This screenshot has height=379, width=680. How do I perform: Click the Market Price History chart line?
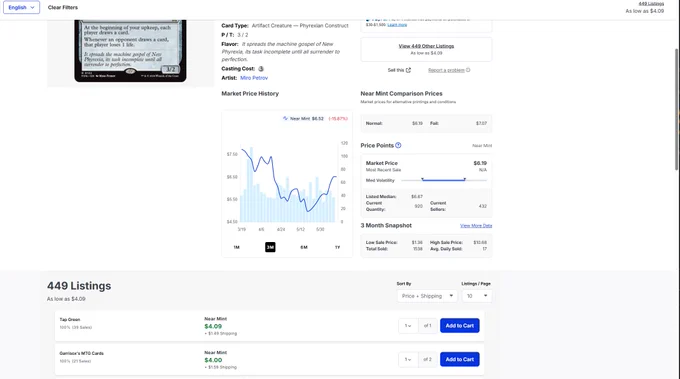pyautogui.click(x=288, y=180)
